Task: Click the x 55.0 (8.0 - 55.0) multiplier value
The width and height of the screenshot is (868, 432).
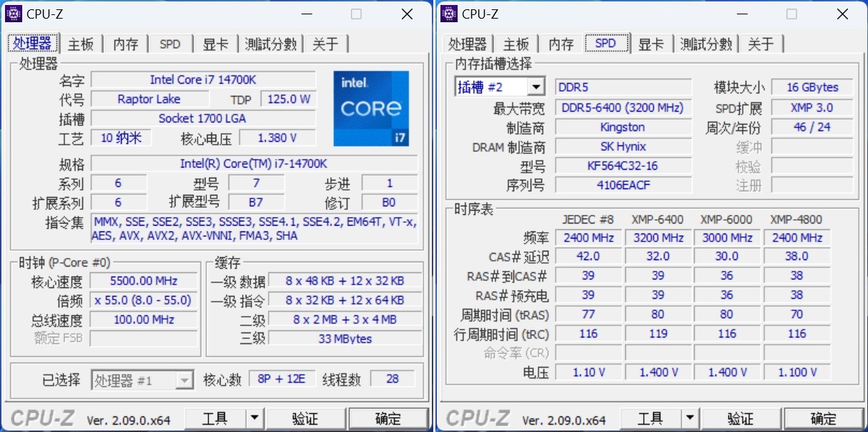Action: coord(144,300)
